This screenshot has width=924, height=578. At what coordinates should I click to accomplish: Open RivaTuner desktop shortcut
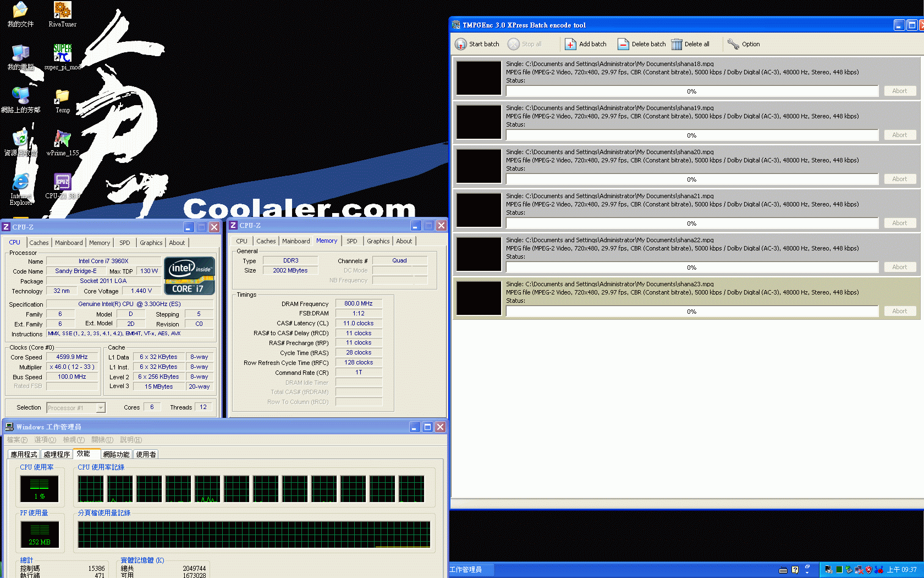[62, 10]
